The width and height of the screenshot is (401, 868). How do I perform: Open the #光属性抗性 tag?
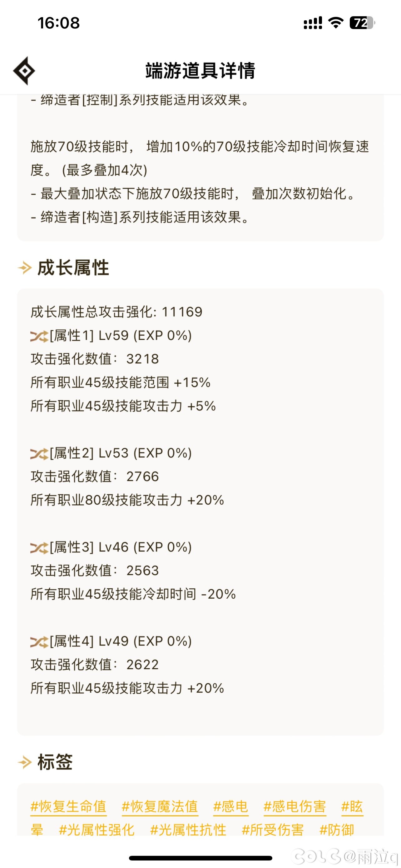tap(188, 830)
